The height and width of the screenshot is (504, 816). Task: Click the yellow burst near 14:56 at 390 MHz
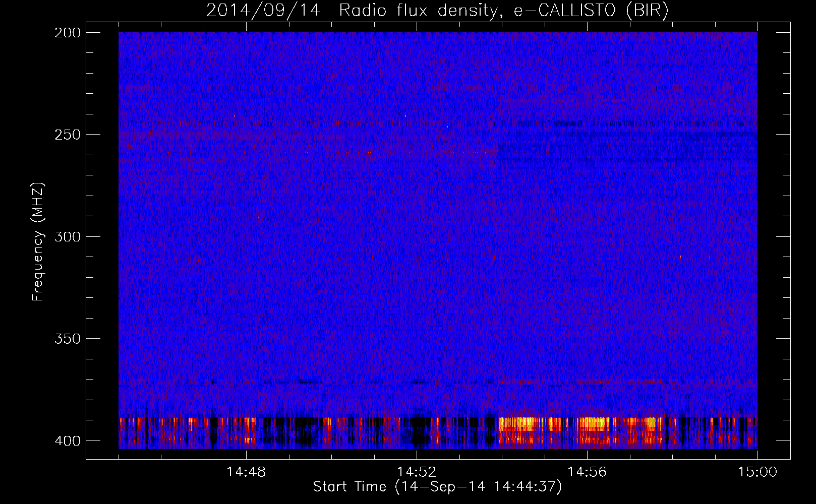(594, 423)
